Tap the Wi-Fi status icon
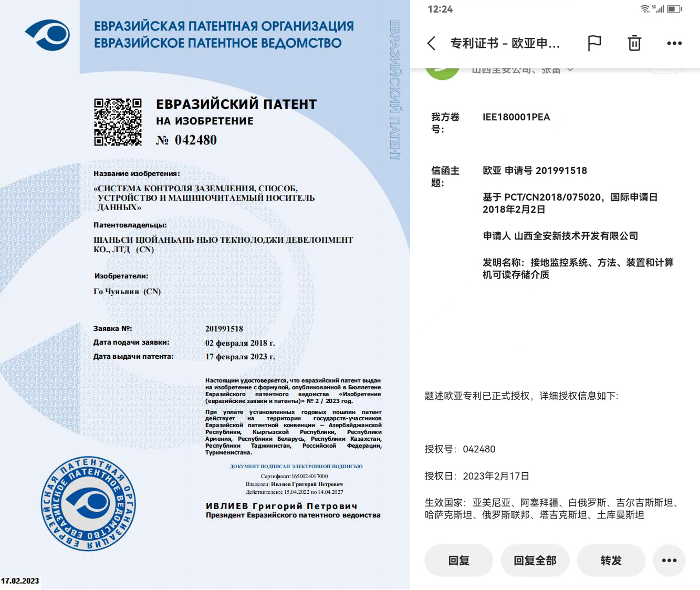This screenshot has height=590, width=700. [645, 9]
